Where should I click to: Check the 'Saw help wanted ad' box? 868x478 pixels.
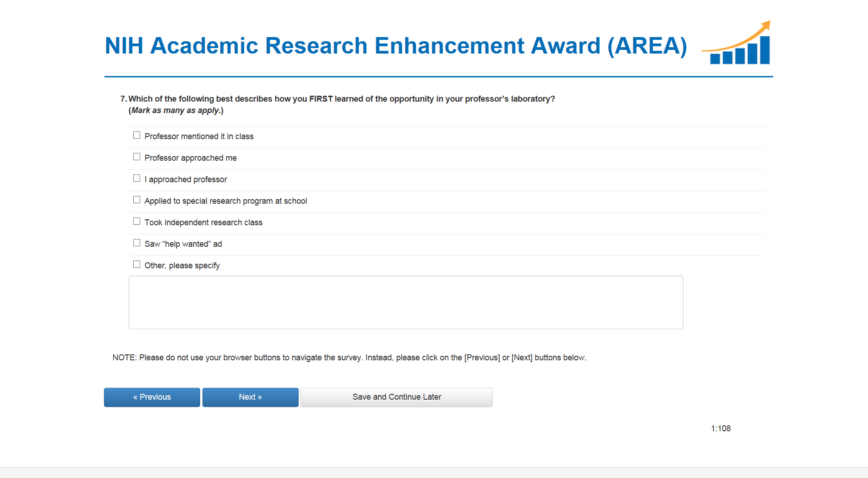136,243
